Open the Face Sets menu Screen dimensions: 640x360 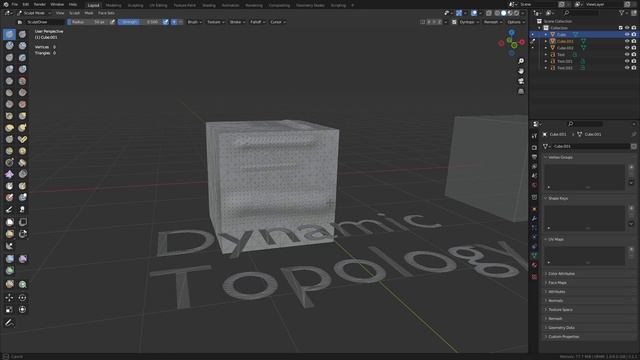click(x=106, y=13)
